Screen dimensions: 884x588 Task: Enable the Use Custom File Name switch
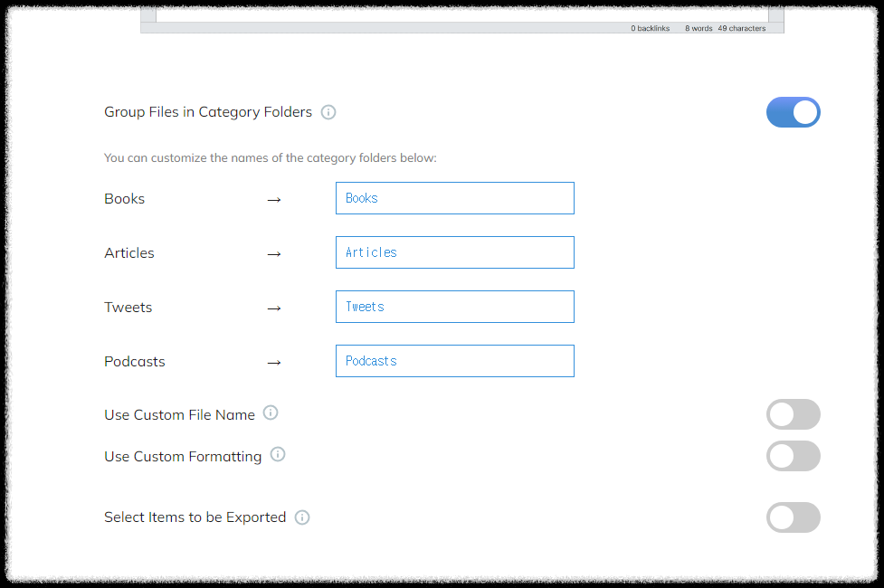coord(793,414)
